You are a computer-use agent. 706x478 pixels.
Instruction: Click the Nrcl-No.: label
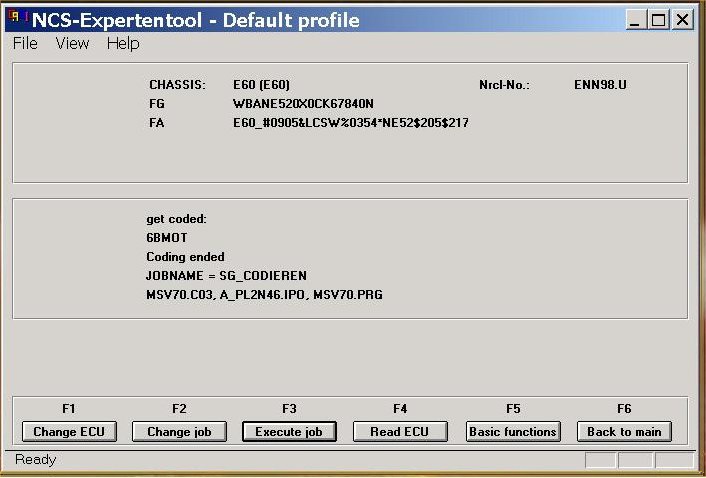[x=504, y=85]
